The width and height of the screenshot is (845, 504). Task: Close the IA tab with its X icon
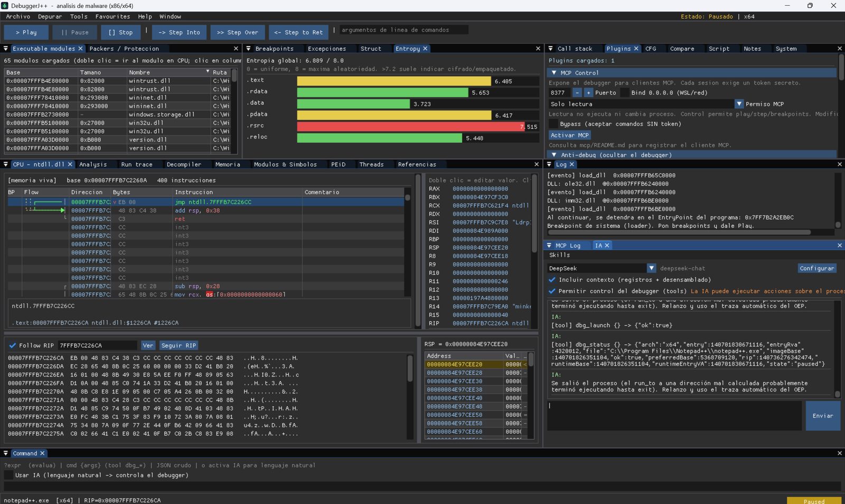(x=607, y=245)
